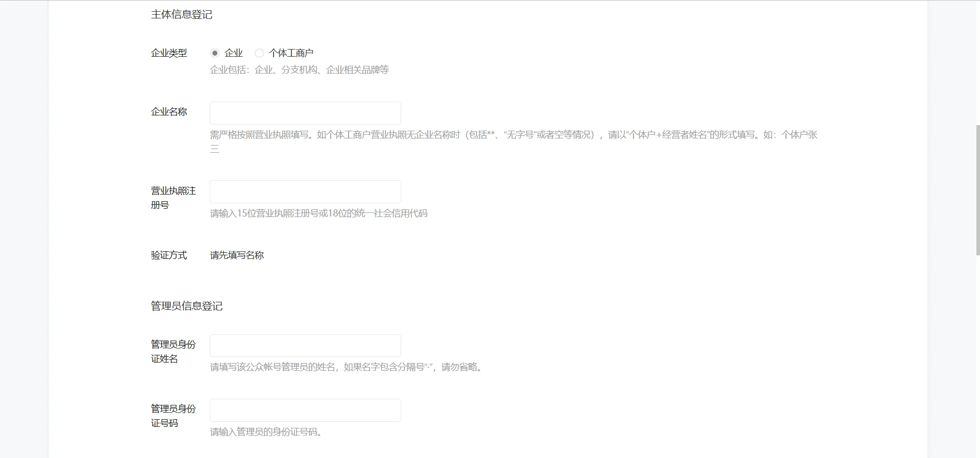Click the 营业执照注册号 text box
The image size is (980, 458).
(x=305, y=191)
